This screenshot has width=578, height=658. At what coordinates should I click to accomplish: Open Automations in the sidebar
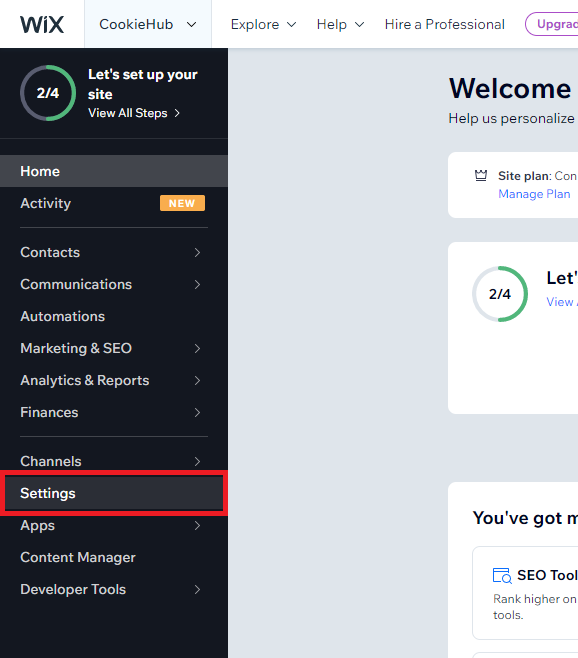(x=114, y=316)
